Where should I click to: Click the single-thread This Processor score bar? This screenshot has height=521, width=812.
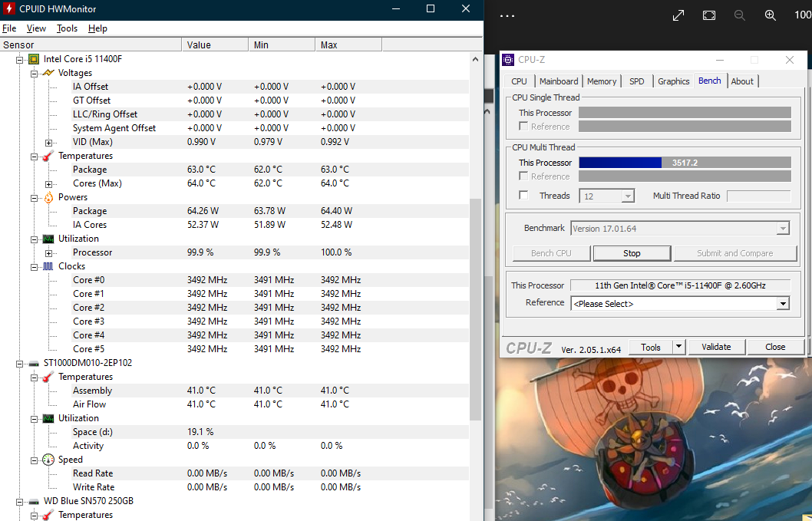click(685, 112)
